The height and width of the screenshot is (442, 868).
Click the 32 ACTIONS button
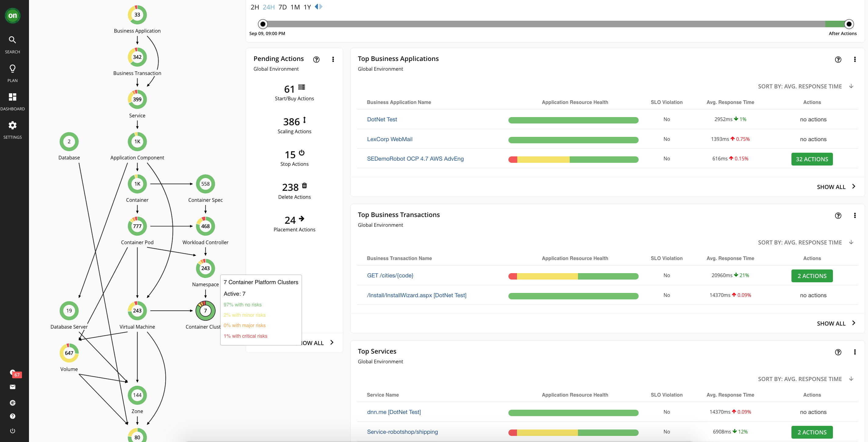(x=811, y=159)
